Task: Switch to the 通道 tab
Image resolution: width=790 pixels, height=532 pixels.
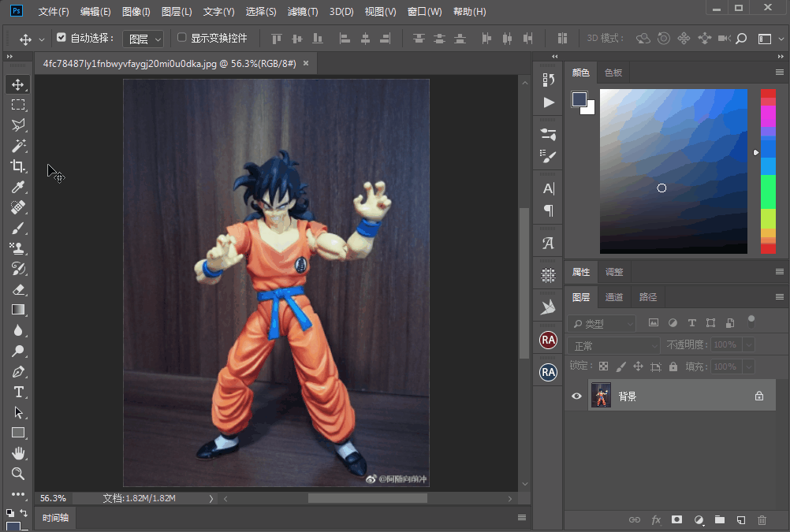Action: (x=613, y=297)
